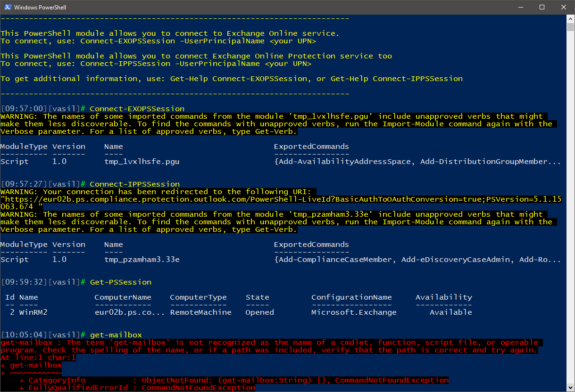
Task: Click the '{Add-ComplianceCaseMember' exported commands entry
Action: coord(333,260)
